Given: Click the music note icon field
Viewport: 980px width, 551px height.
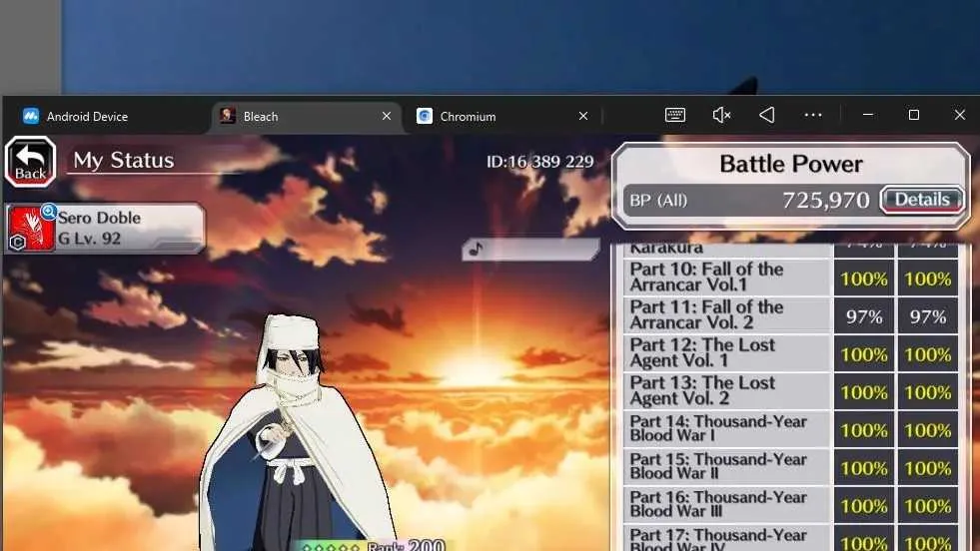Looking at the screenshot, I should 530,250.
